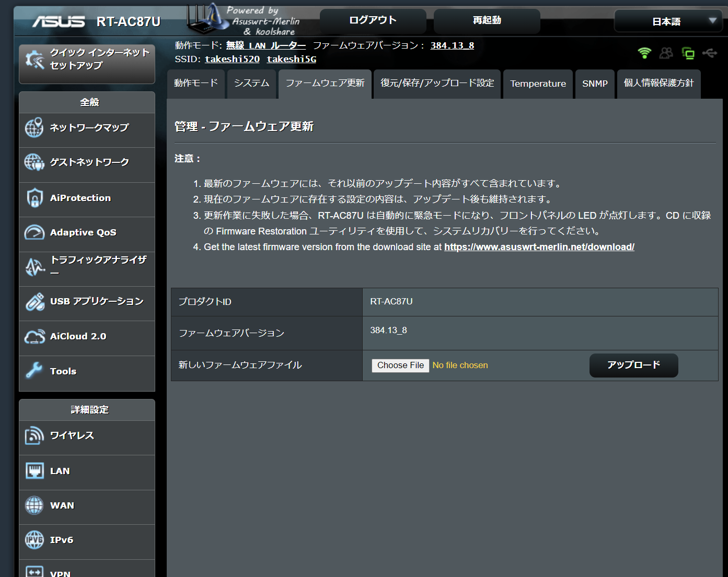Select the ファームウェア更新 tab
This screenshot has width=728, height=577.
coord(325,84)
